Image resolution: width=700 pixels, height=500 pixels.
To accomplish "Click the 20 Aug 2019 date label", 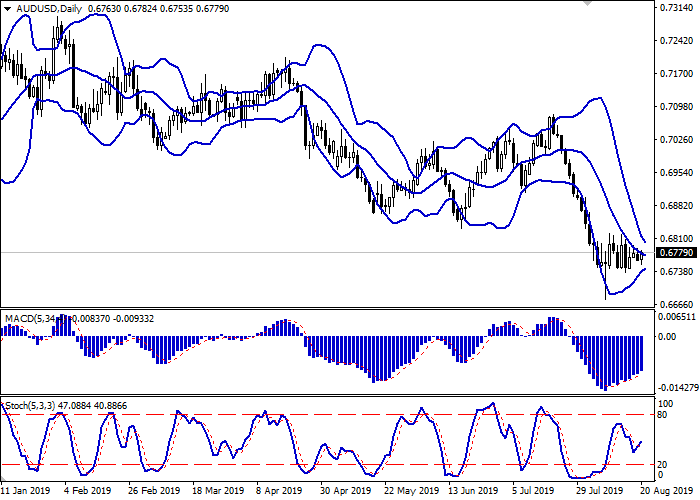I will [666, 491].
